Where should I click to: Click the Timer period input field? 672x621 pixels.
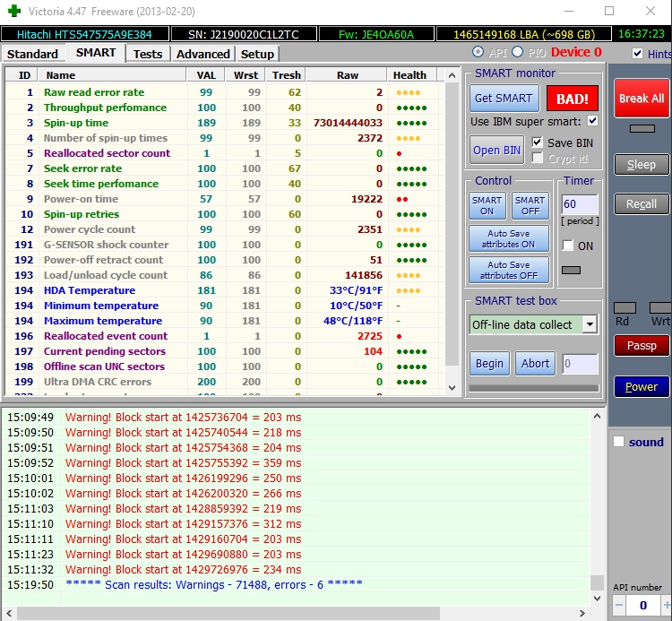[x=580, y=204]
